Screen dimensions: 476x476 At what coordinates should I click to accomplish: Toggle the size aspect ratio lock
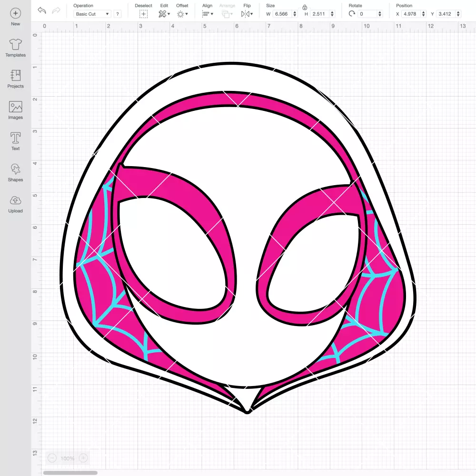305,8
